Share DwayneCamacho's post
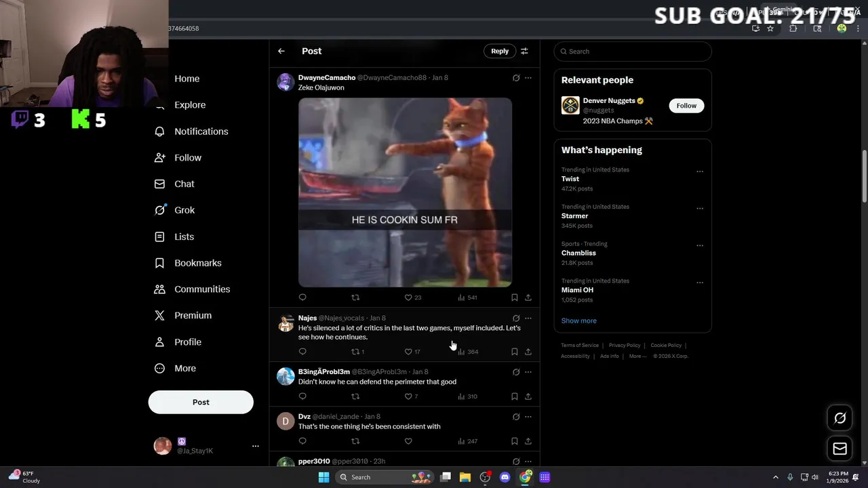 click(x=528, y=298)
